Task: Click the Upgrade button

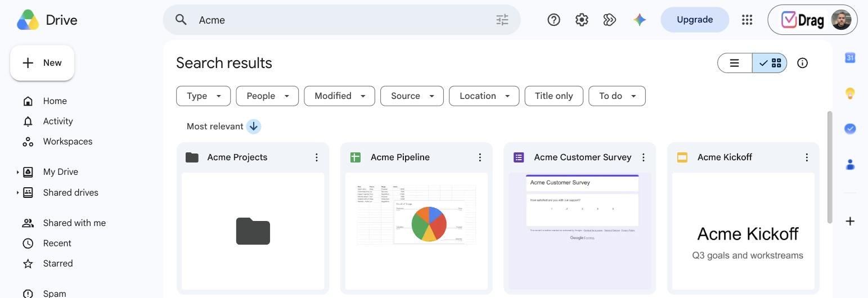Action: (x=695, y=20)
